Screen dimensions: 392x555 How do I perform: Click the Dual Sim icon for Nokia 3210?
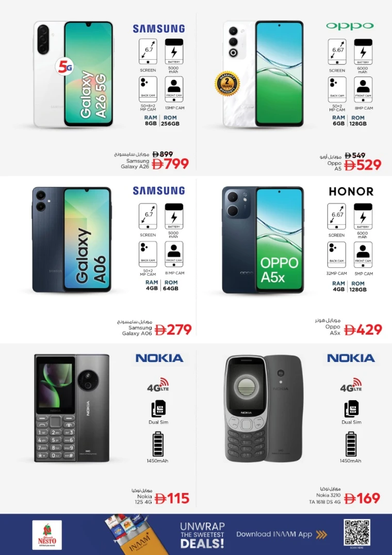pos(351,409)
